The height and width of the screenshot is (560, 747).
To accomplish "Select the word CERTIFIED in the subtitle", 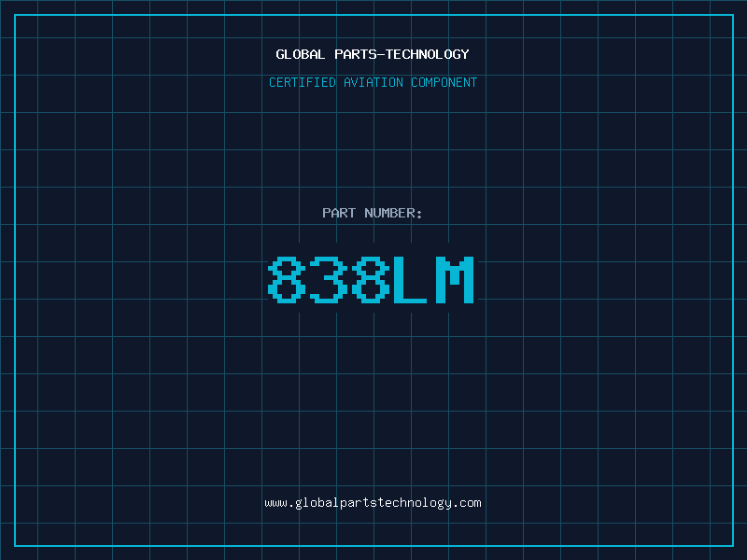I will [x=303, y=82].
